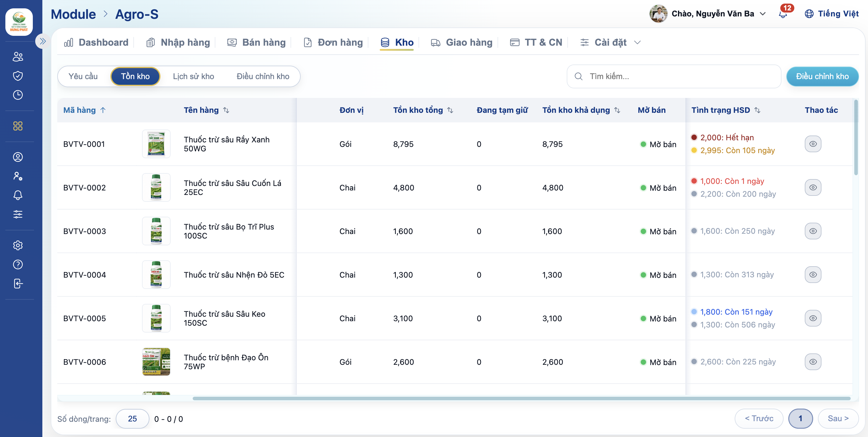Click the Hung Phat company logo
Viewport: 868px width, 437px height.
pyautogui.click(x=19, y=22)
